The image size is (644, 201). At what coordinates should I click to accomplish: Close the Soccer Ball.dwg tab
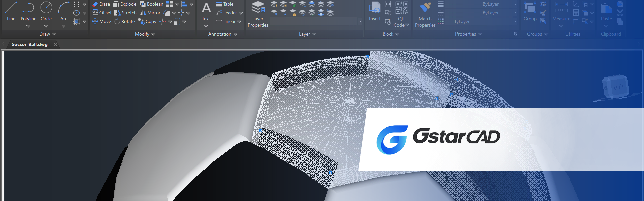[55, 45]
